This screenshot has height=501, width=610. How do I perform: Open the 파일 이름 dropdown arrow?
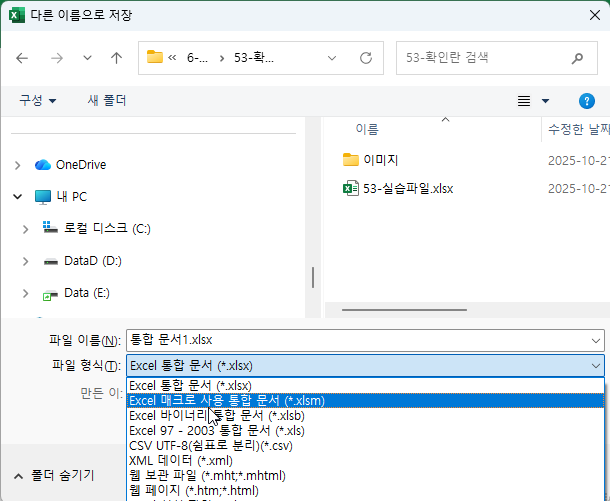596,341
